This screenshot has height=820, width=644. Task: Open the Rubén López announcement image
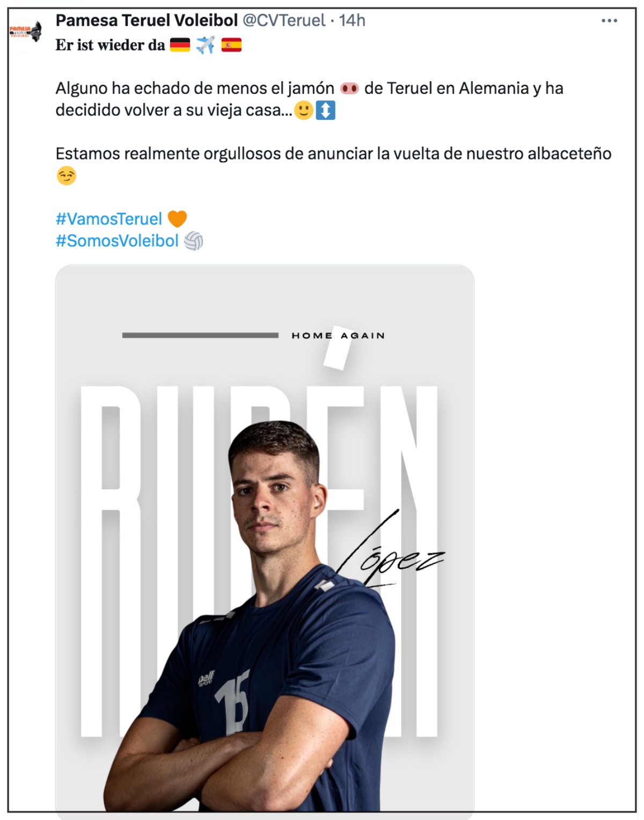(x=265, y=538)
